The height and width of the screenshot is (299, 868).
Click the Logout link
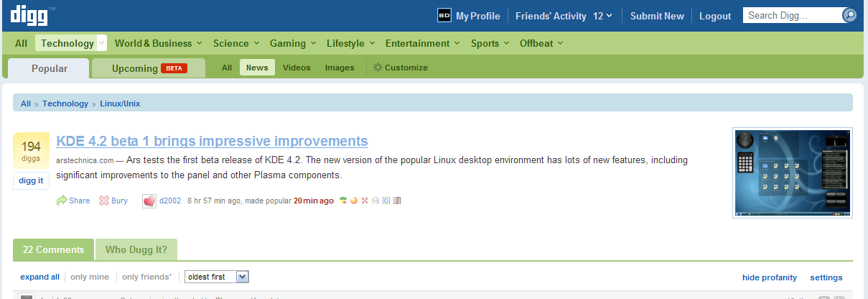(x=715, y=16)
